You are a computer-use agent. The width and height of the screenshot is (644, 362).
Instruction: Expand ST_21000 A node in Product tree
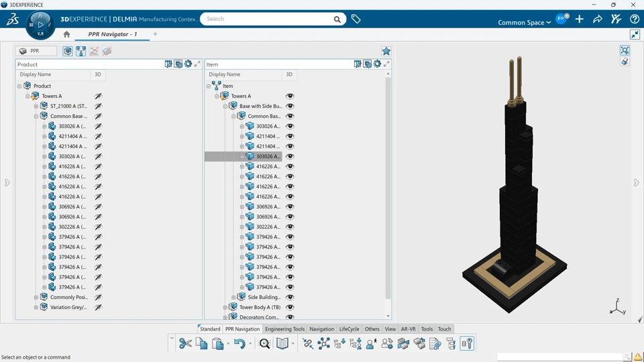coord(36,107)
